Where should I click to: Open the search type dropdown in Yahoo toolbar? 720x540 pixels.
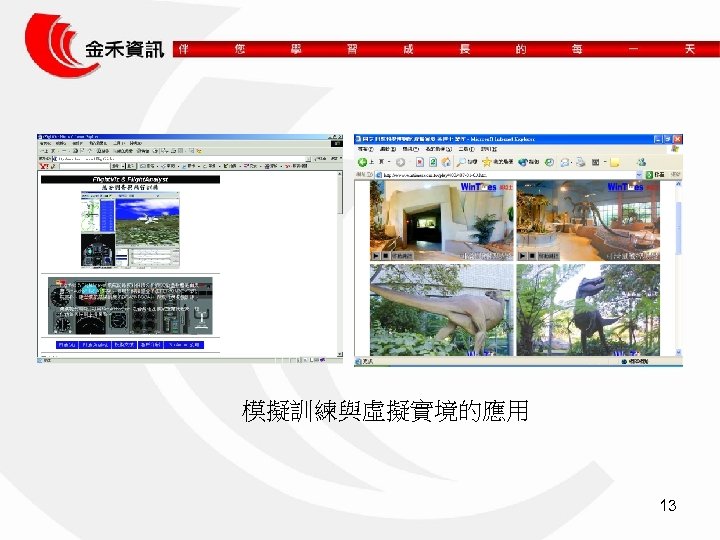(x=123, y=166)
